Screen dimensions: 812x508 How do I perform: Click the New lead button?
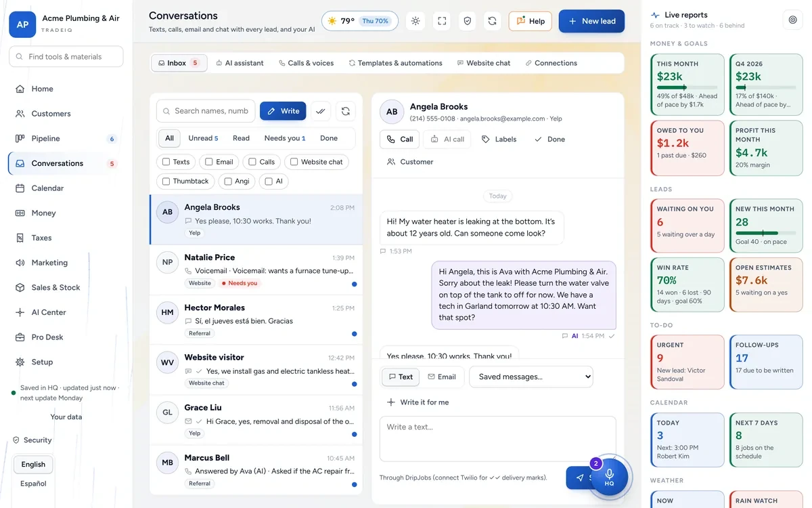591,21
